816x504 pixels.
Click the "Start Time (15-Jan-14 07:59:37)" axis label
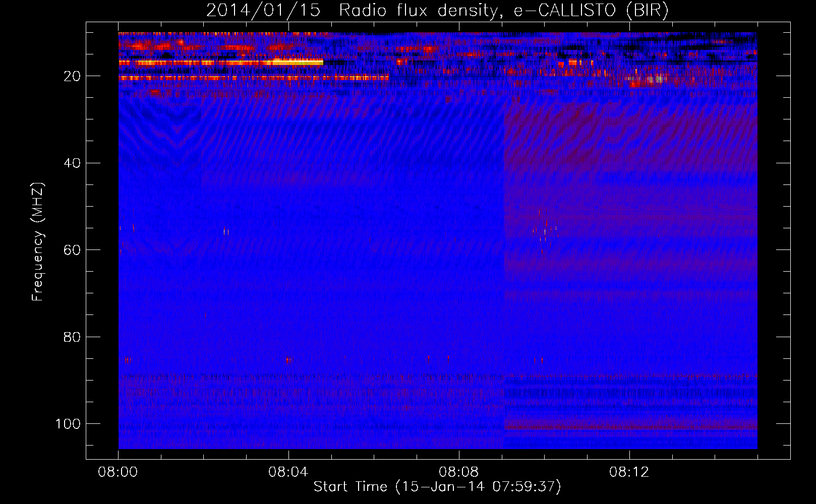pos(437,487)
